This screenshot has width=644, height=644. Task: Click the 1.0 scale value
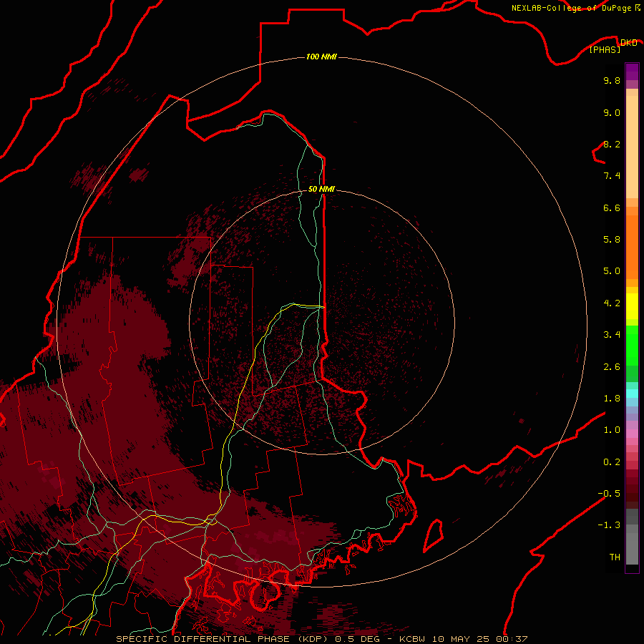point(612,430)
